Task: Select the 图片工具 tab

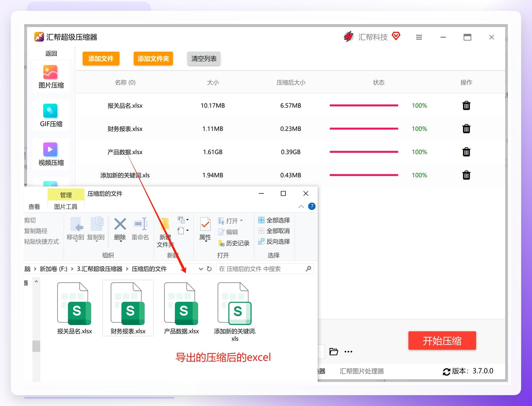Action: (x=66, y=207)
